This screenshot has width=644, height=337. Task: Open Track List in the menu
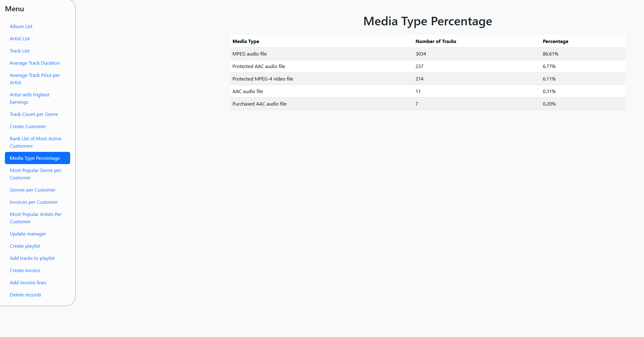[x=20, y=51]
